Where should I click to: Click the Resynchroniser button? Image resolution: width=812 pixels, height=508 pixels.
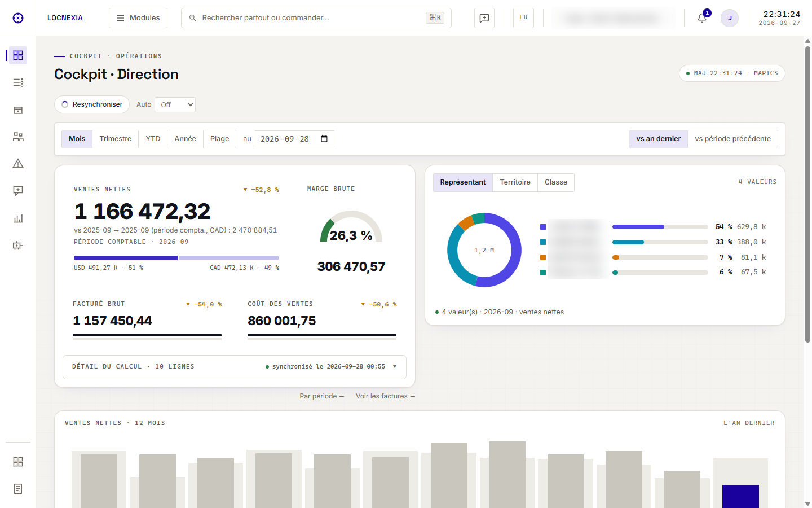pyautogui.click(x=92, y=104)
